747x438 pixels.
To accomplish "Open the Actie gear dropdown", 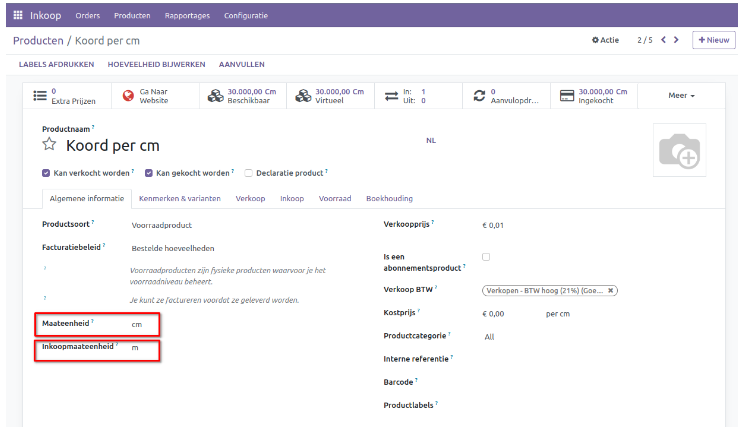I will (x=605, y=40).
